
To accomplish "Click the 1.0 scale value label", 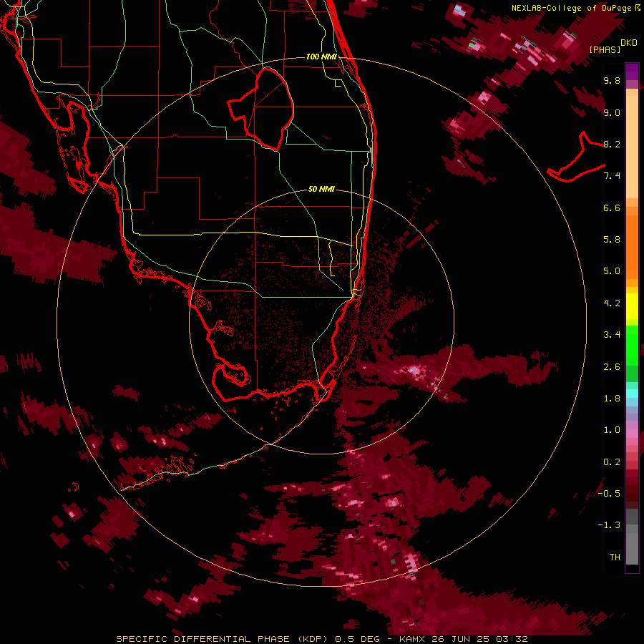I will [x=612, y=430].
